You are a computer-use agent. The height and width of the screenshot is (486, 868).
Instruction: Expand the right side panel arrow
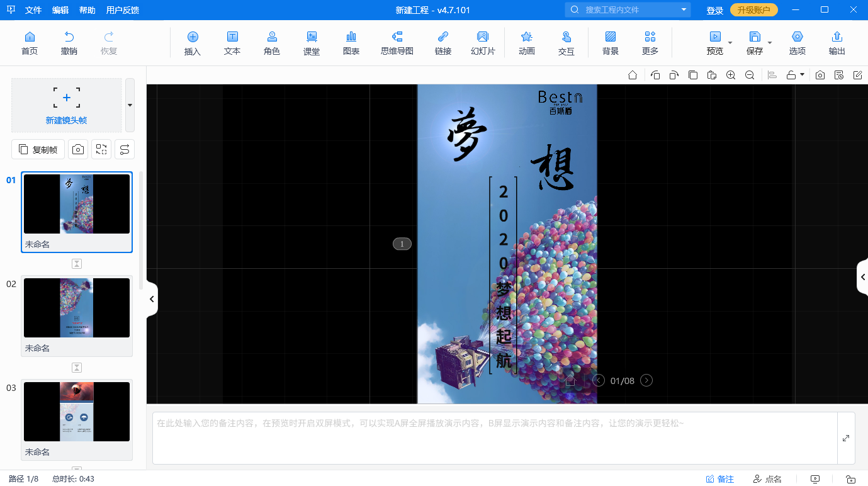point(862,277)
